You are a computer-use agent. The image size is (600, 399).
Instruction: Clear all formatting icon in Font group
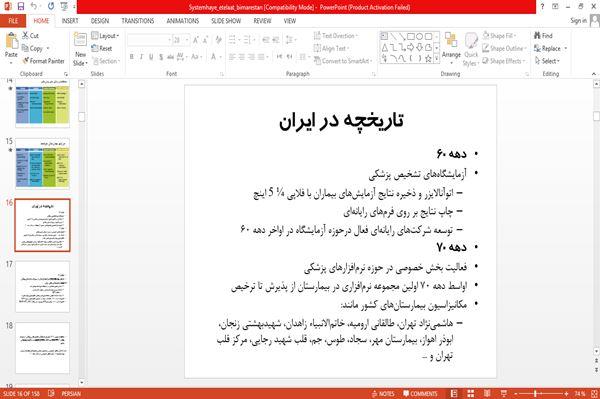[218, 40]
